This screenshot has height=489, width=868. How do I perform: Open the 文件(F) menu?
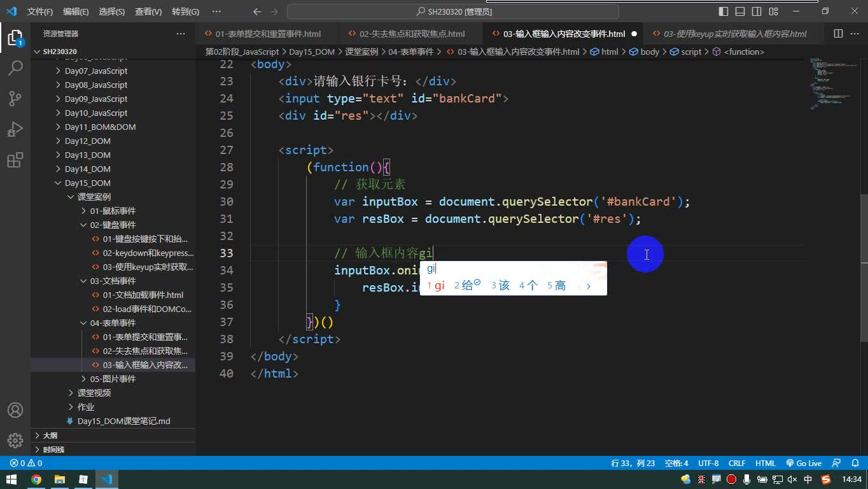(x=40, y=11)
